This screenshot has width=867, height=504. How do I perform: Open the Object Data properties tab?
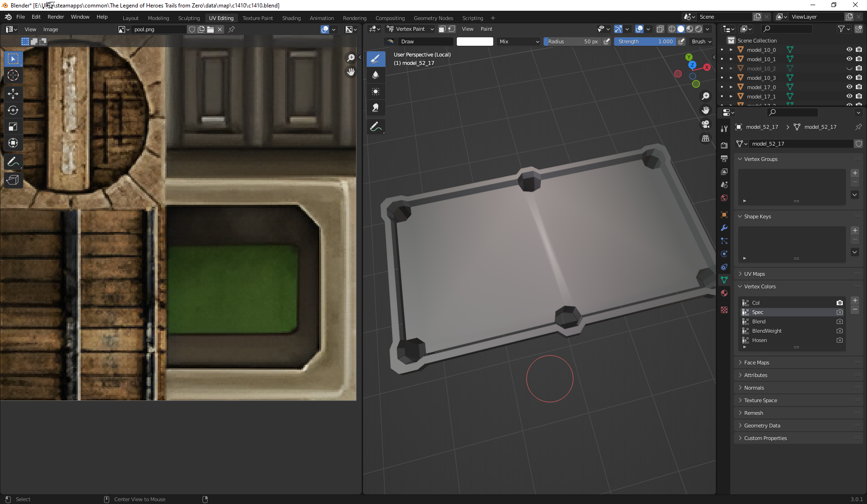click(x=724, y=280)
